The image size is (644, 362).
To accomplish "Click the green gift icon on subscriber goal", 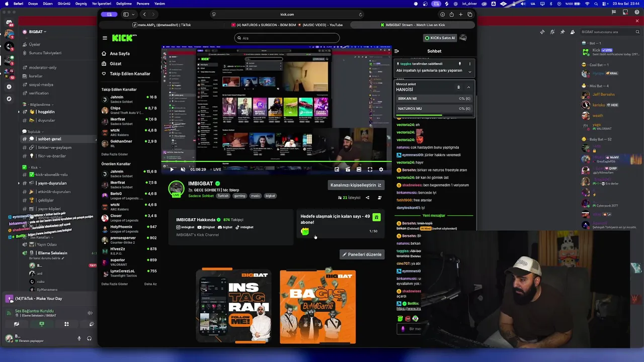I will (x=376, y=217).
